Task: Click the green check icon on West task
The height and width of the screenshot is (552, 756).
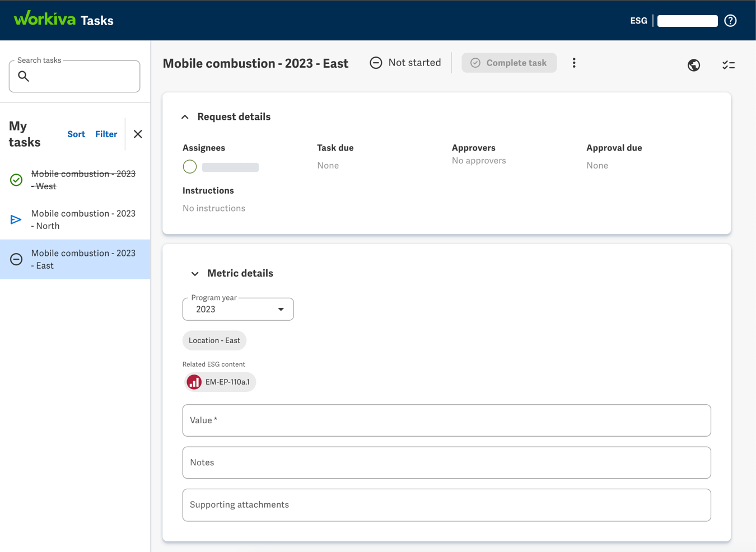Action: pyautogui.click(x=16, y=180)
